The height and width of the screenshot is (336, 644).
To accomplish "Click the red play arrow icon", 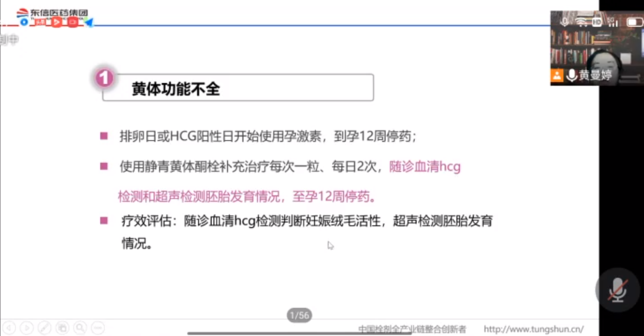I will pos(56,22).
